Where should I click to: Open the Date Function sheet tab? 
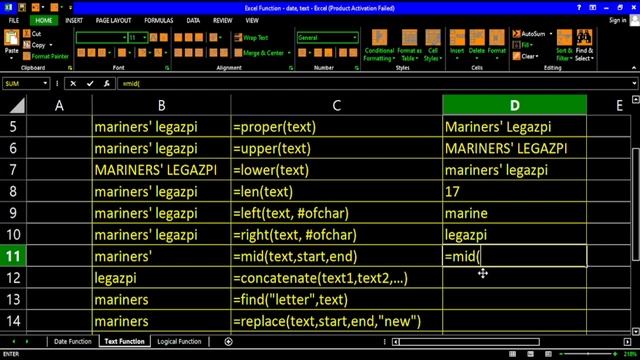pos(73,342)
